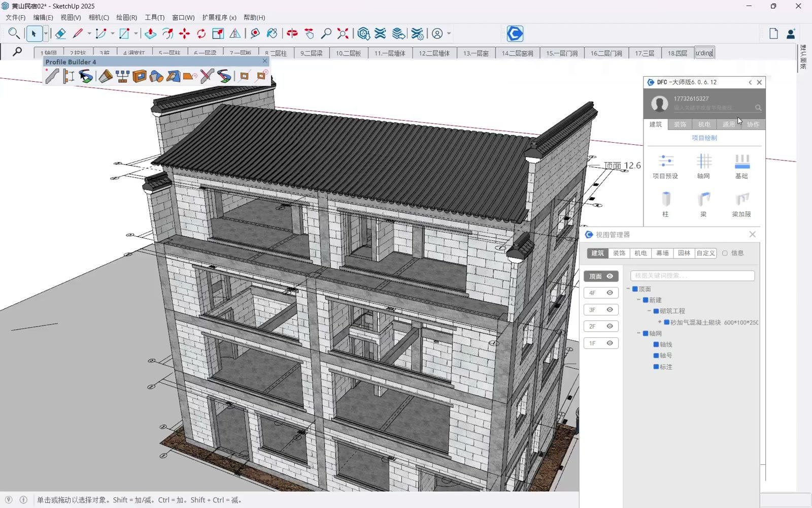
Task: Open the 梁 beam tool in DFC panel
Action: coord(703,204)
